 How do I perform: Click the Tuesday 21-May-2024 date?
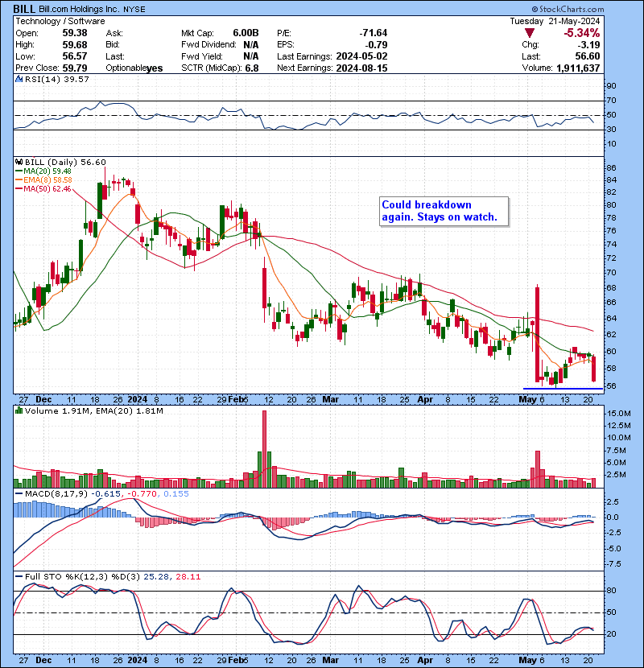point(555,21)
